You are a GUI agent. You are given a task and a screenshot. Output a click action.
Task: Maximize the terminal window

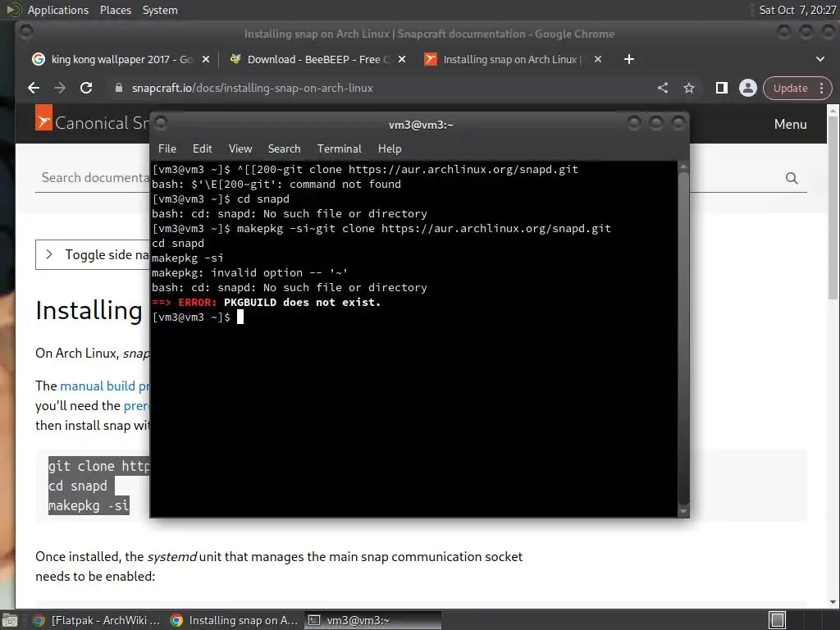[x=655, y=124]
